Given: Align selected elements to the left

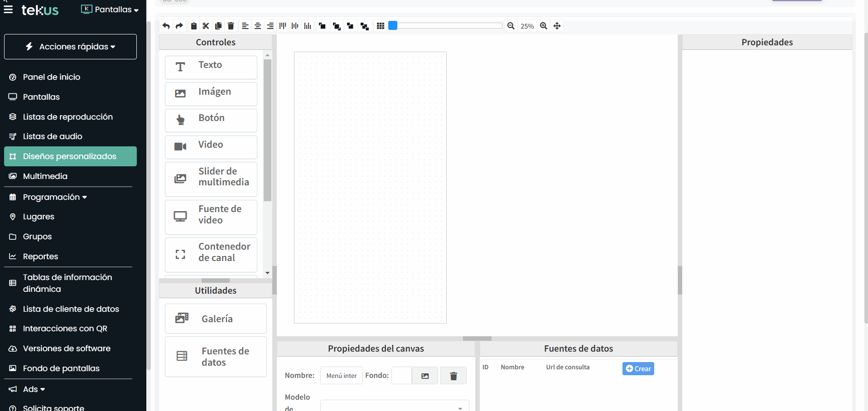Looking at the screenshot, I should click(245, 26).
